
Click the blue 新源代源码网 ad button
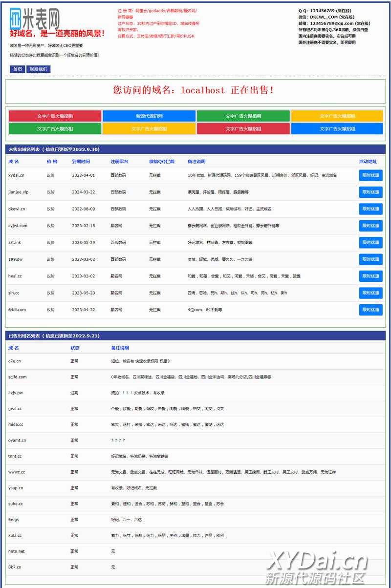click(149, 116)
